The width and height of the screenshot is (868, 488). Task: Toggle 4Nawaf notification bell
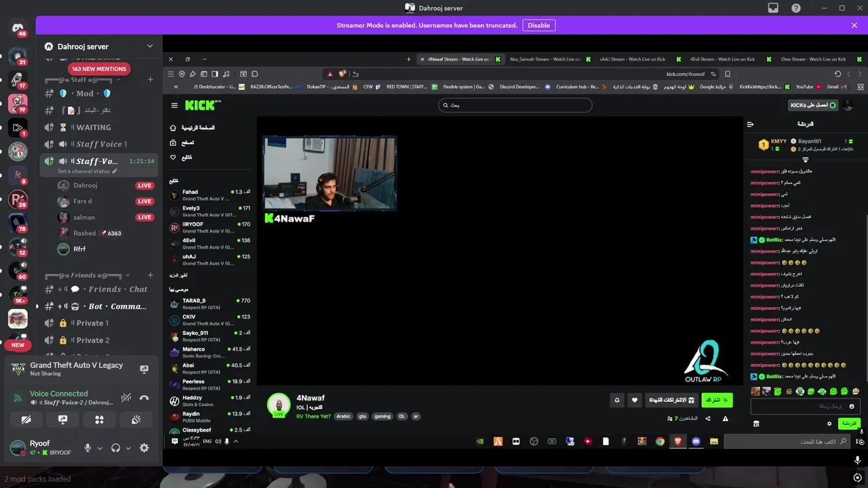616,401
